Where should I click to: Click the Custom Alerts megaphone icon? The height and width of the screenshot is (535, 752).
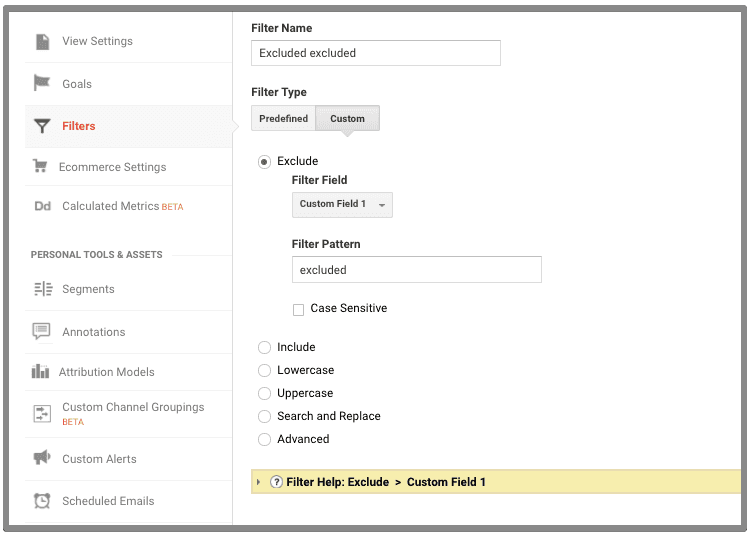[42, 458]
